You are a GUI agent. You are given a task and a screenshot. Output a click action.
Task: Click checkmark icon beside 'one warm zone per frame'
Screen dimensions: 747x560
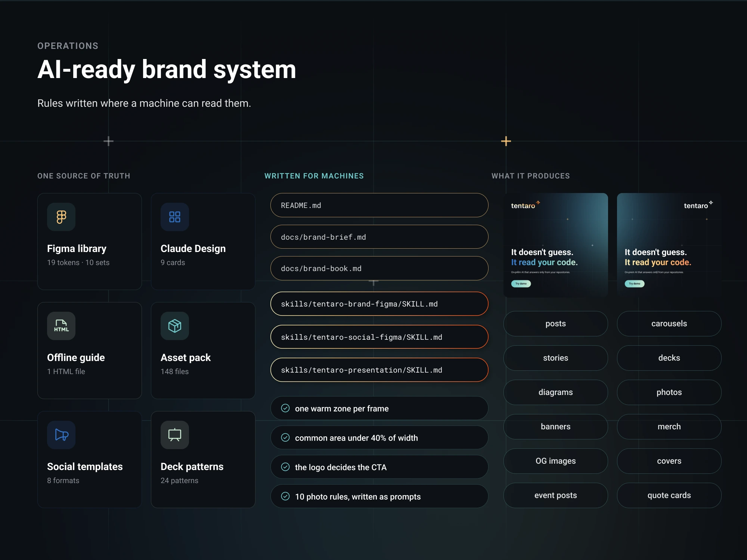click(x=285, y=408)
